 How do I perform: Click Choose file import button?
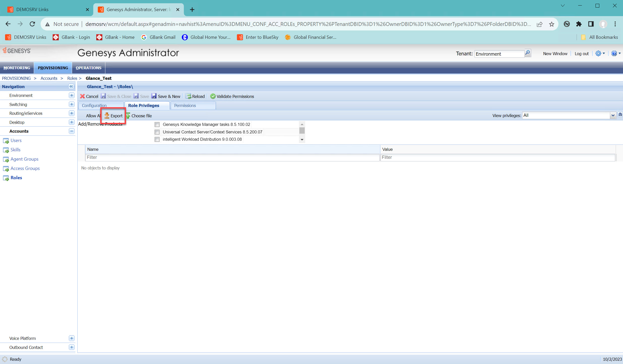pyautogui.click(x=139, y=116)
